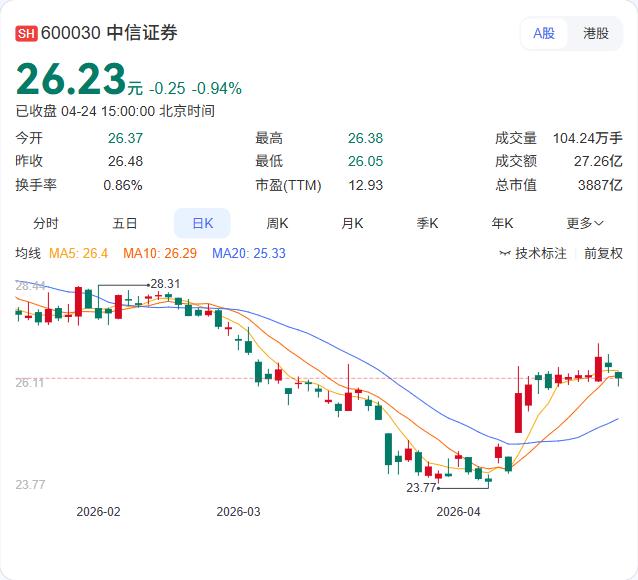Click the MA5: 26.4 indicator label
The height and width of the screenshot is (580, 638).
point(78,254)
